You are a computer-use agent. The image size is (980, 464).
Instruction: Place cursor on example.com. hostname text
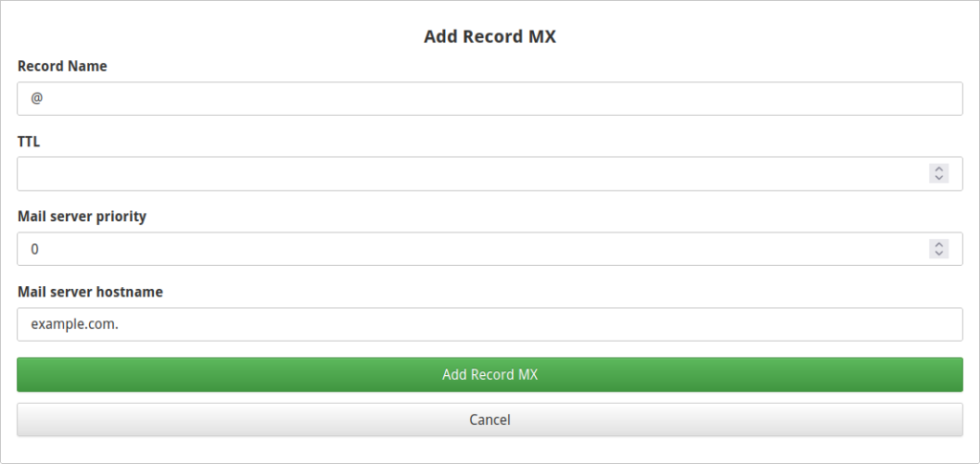[x=75, y=324]
